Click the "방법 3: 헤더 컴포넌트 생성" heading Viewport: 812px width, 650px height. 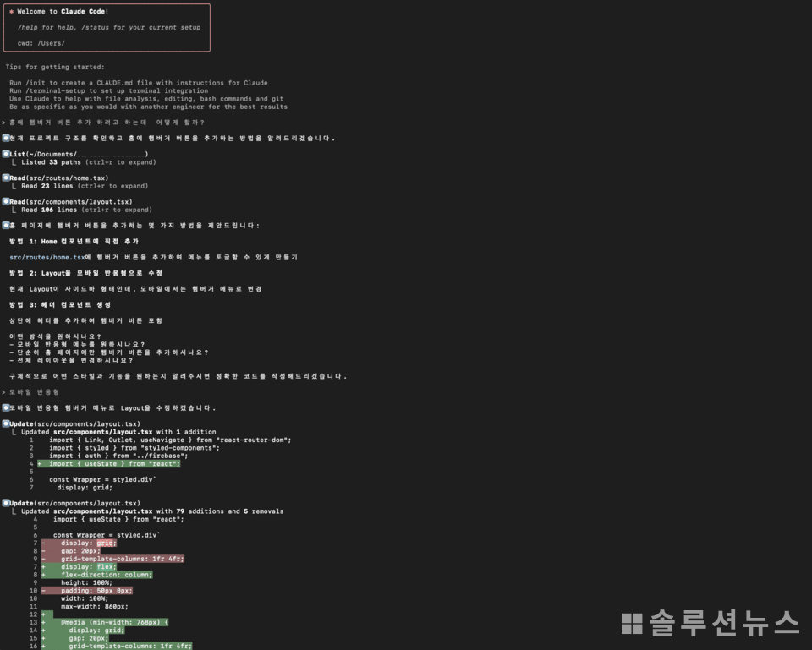60,305
